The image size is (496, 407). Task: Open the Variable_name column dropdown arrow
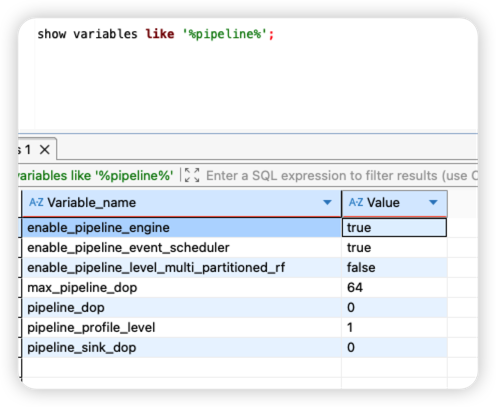pyautogui.click(x=327, y=202)
